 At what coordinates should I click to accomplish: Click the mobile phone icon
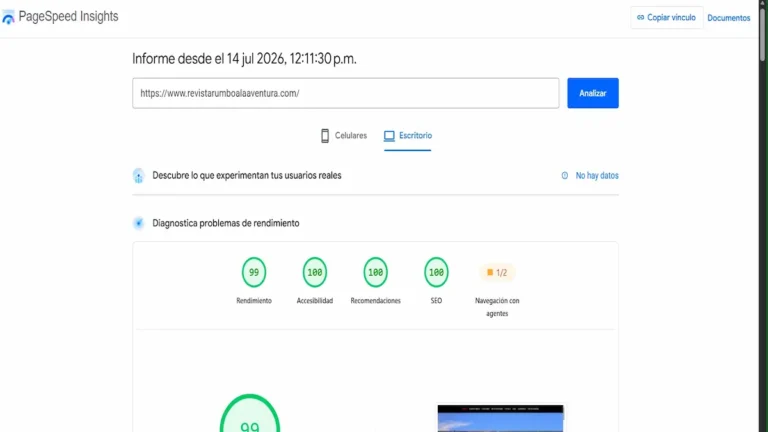pos(325,136)
